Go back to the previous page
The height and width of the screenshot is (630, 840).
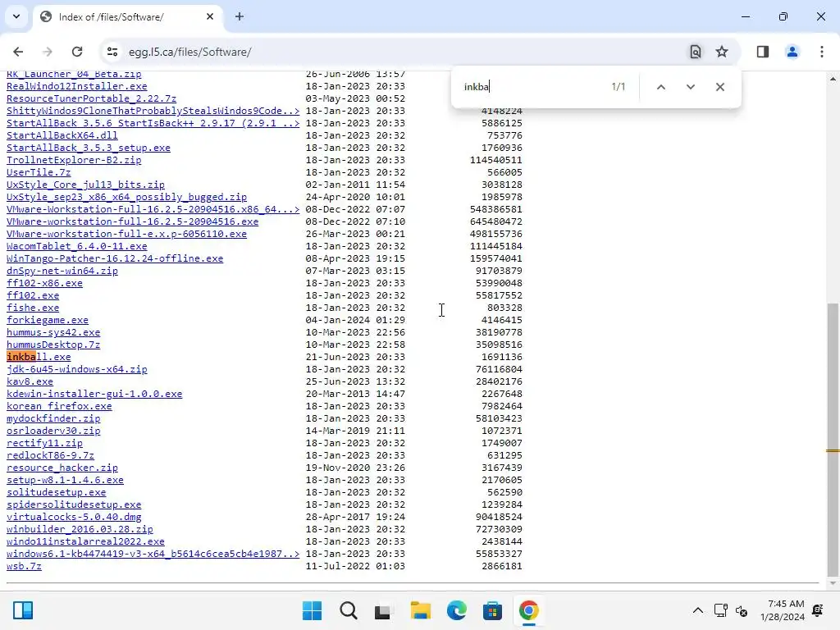click(x=18, y=52)
